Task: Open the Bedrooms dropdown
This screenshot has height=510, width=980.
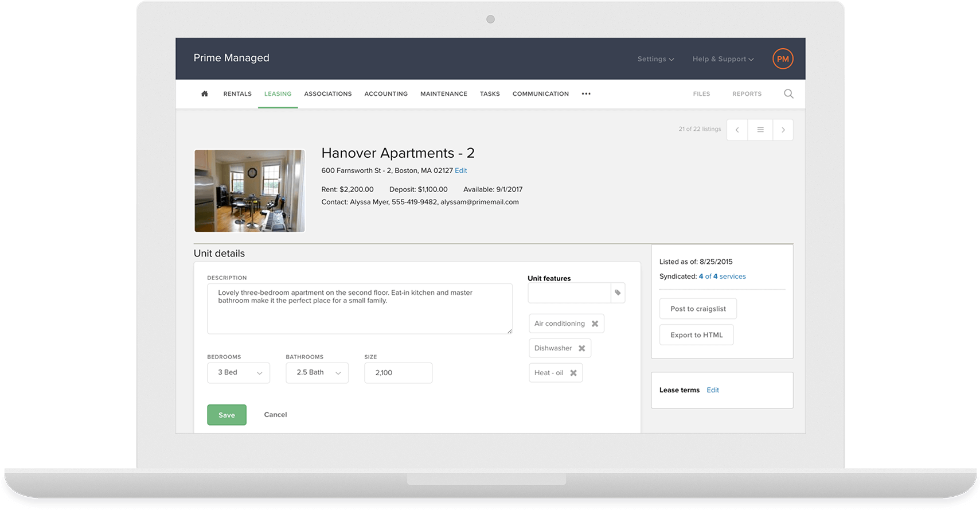Action: (x=239, y=372)
